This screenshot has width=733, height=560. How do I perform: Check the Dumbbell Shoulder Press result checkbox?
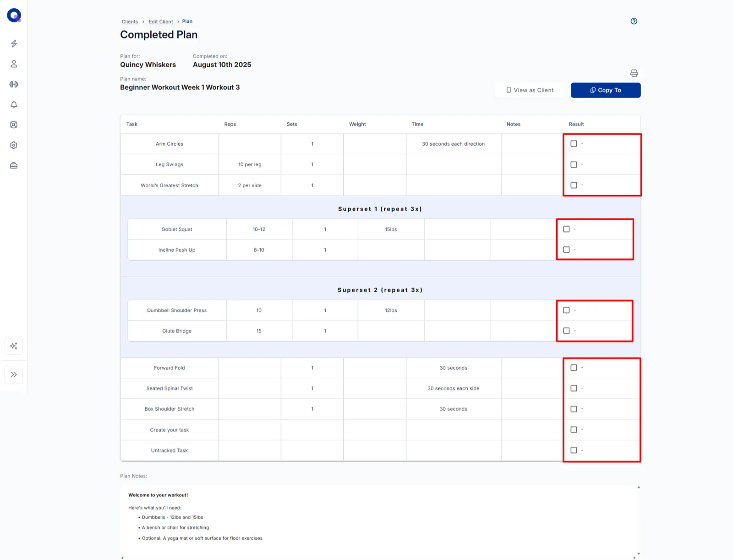point(566,310)
